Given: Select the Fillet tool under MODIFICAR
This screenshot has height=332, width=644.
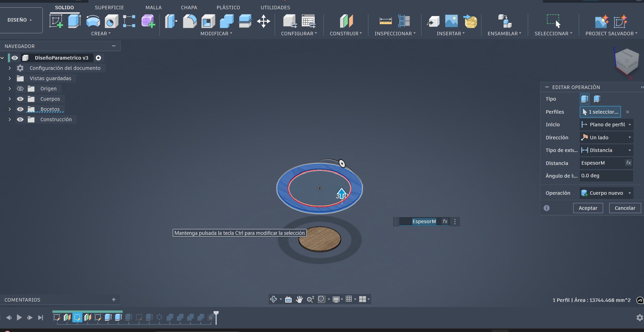Looking at the screenshot, I should pos(190,21).
